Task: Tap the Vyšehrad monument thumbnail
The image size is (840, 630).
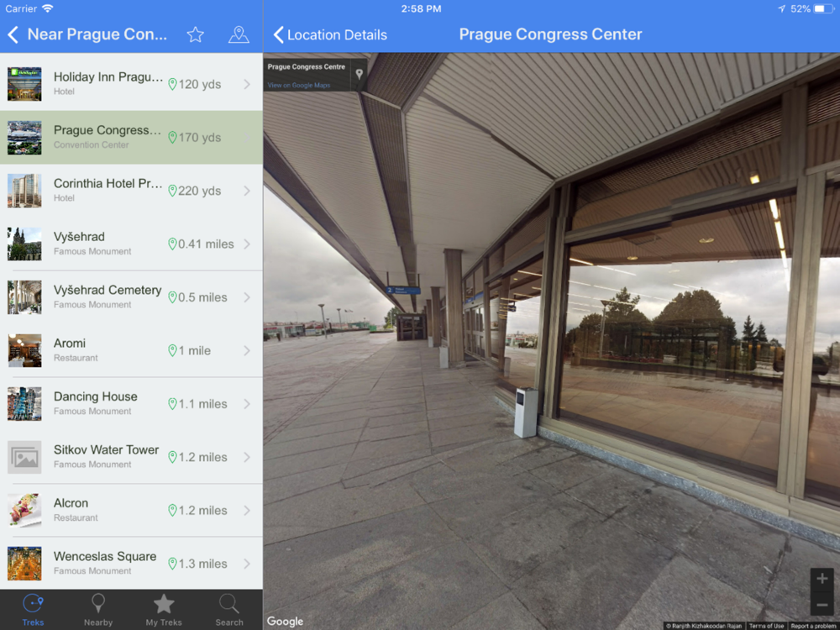Action: click(24, 244)
